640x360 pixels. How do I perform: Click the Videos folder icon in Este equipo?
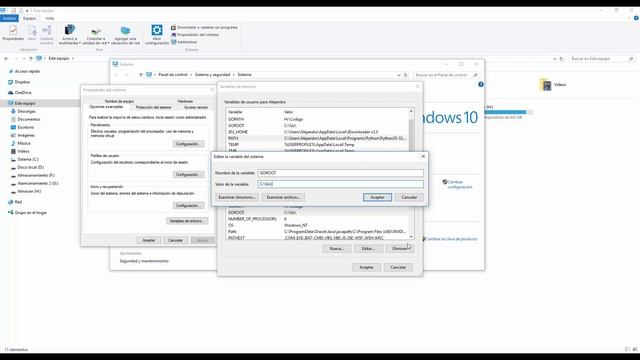pos(546,84)
